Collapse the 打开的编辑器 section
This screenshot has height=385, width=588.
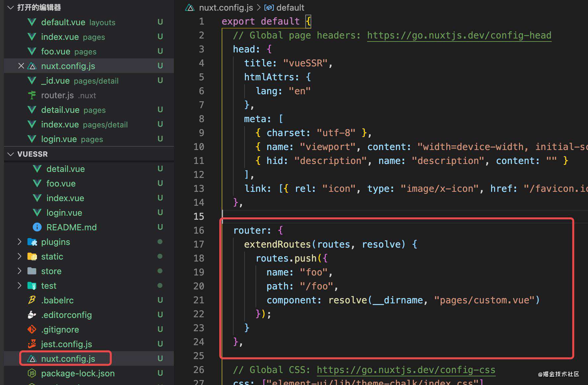coord(11,8)
